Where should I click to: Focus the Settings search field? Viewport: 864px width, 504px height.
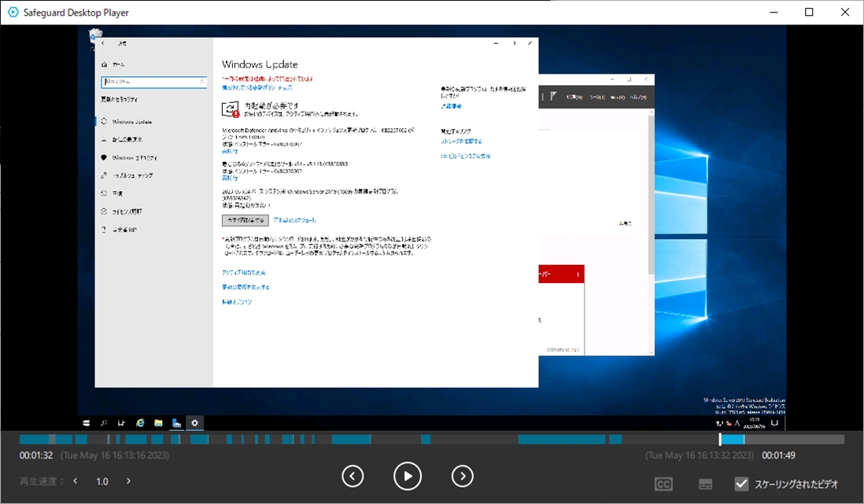pyautogui.click(x=154, y=82)
